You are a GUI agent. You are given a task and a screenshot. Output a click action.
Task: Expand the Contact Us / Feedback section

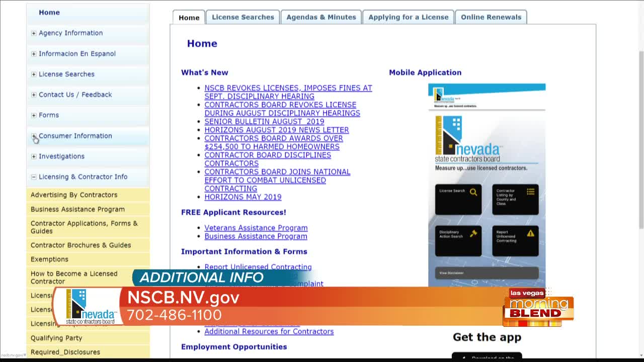point(34,95)
